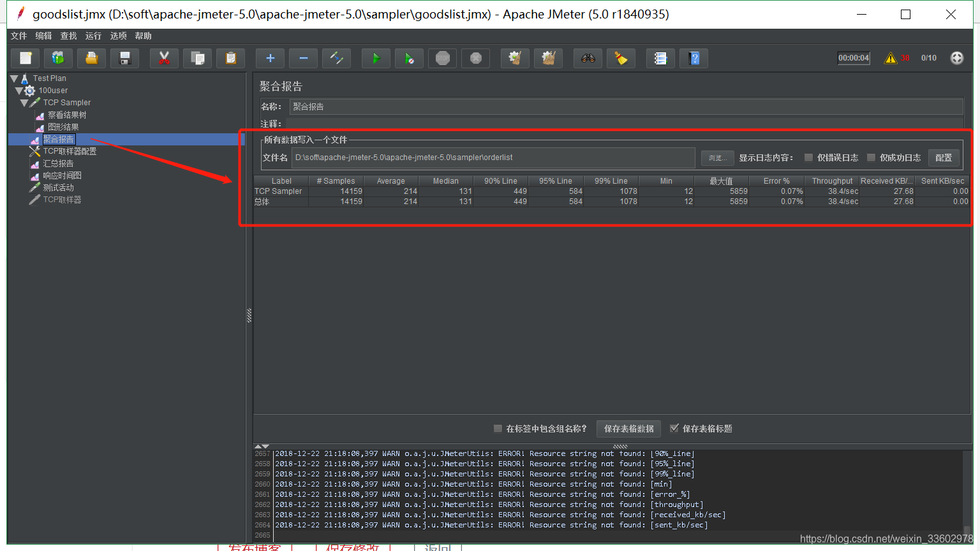
Task: Click the remote engine status icon
Action: [x=957, y=58]
